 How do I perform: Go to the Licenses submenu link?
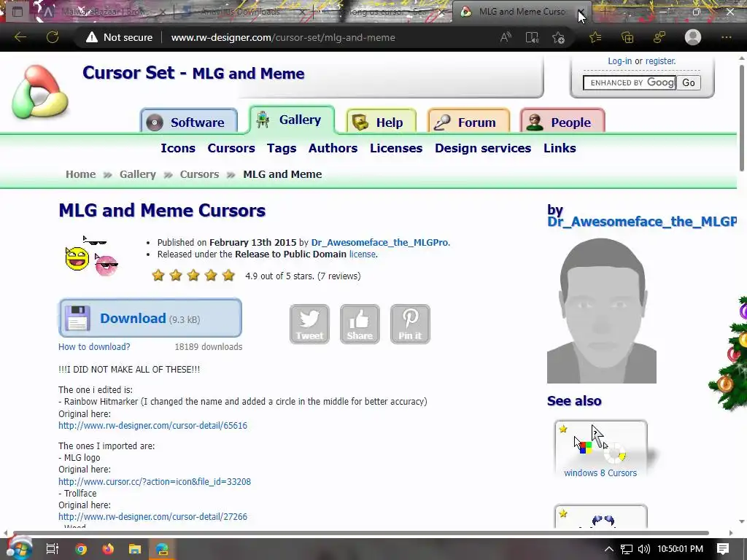pos(396,148)
